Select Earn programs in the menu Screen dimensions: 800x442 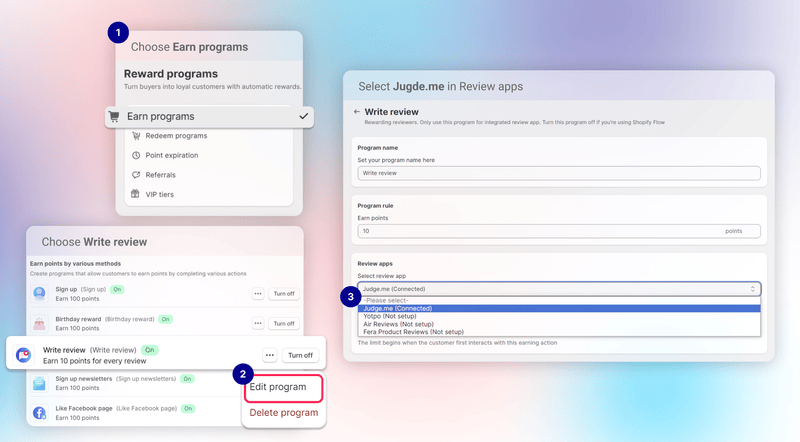[x=209, y=116]
